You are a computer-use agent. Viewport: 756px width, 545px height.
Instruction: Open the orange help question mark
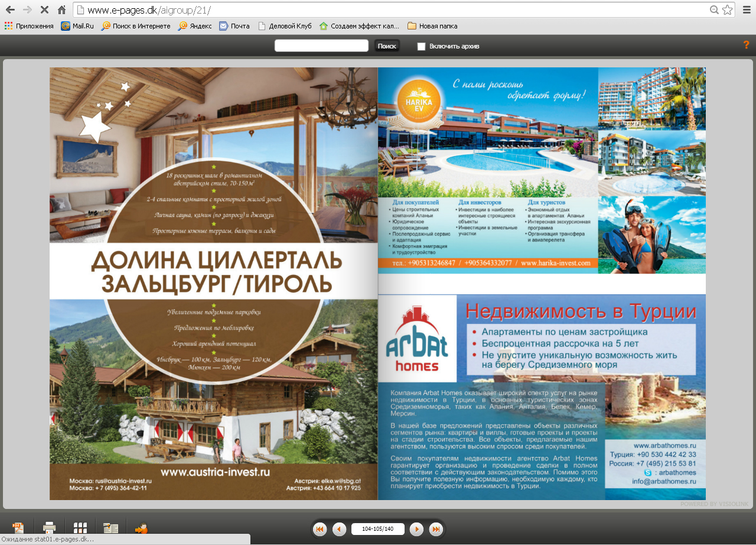click(x=746, y=45)
